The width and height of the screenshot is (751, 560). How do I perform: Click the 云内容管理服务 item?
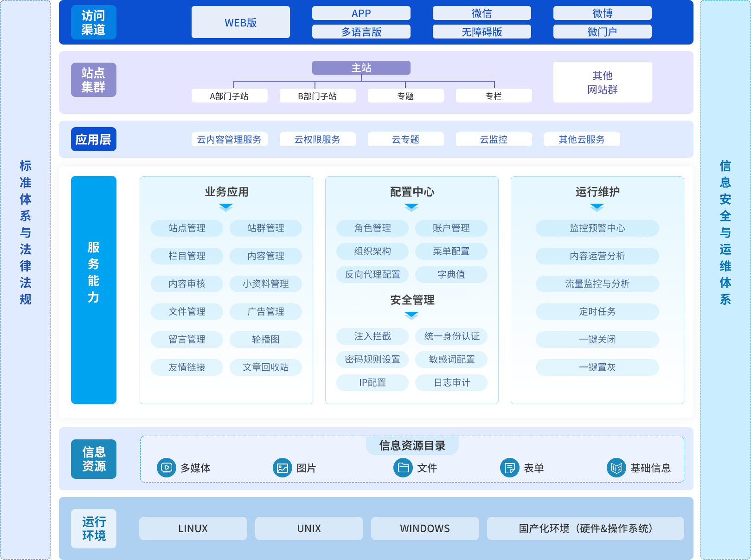coord(229,139)
